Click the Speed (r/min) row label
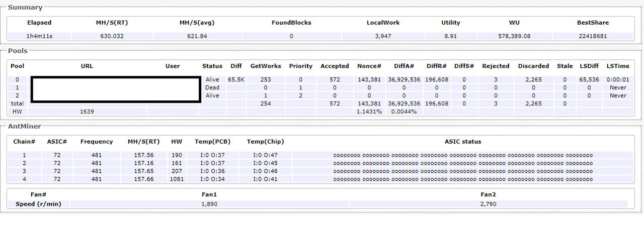This screenshot has height=230, width=644. (39, 204)
